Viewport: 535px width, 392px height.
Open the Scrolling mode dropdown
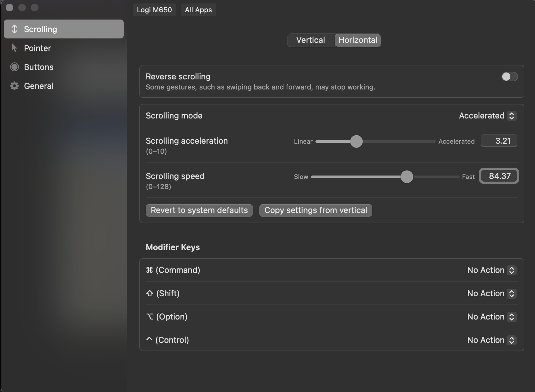pyautogui.click(x=487, y=116)
